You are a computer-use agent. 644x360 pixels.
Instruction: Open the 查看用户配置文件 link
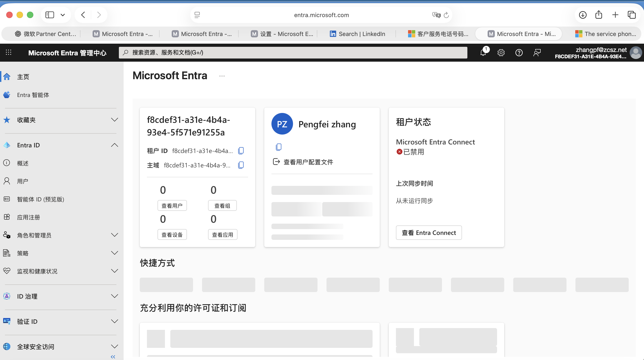[x=308, y=162]
